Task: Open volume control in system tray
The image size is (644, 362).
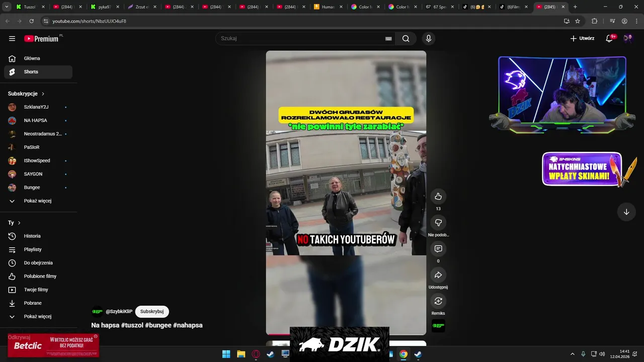Action: pos(602,354)
